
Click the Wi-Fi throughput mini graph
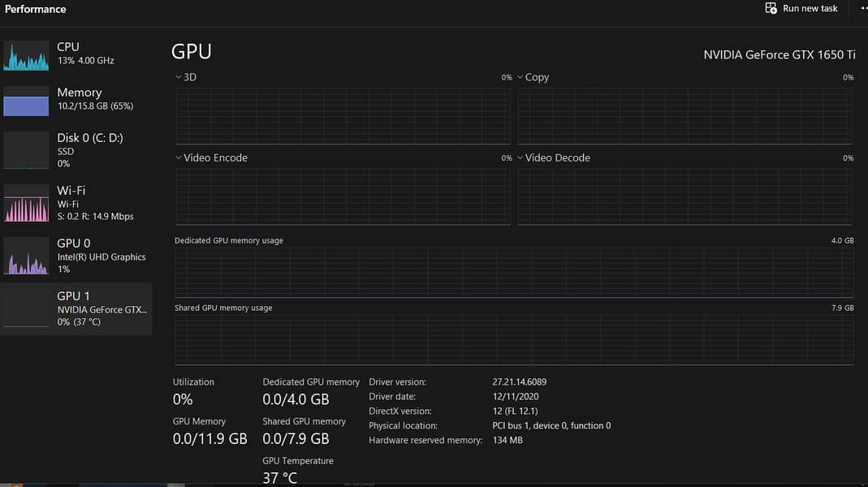pyautogui.click(x=26, y=203)
